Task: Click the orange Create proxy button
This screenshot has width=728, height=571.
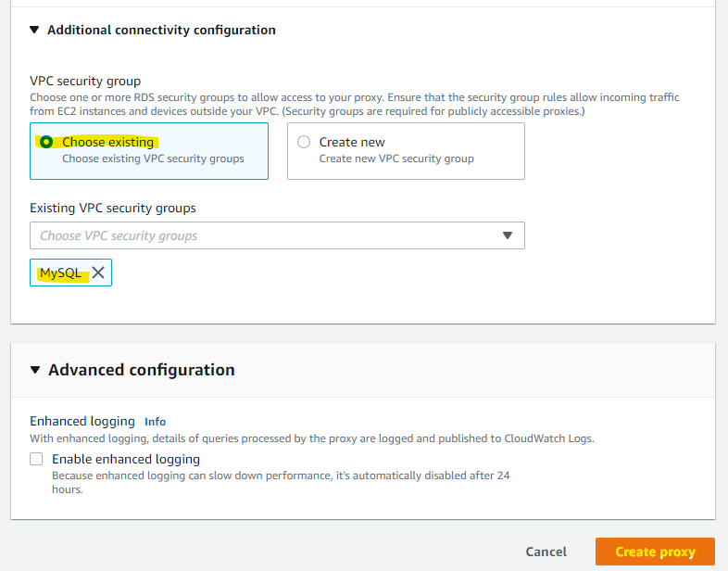Action: [655, 552]
